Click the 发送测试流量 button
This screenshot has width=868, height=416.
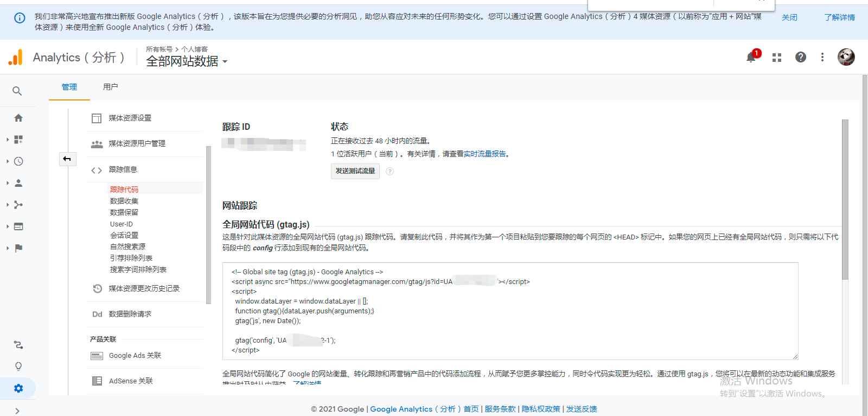coord(355,171)
